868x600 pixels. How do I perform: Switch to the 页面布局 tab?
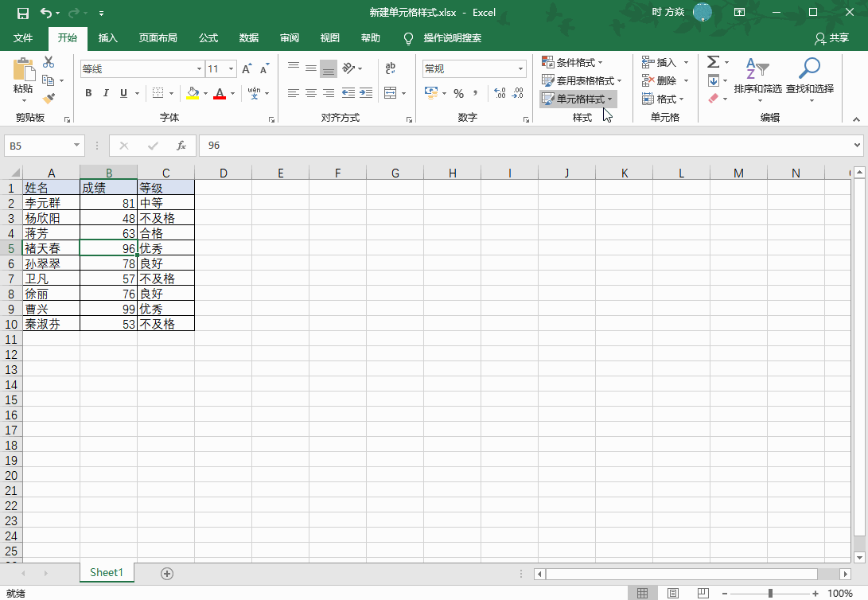click(x=158, y=37)
